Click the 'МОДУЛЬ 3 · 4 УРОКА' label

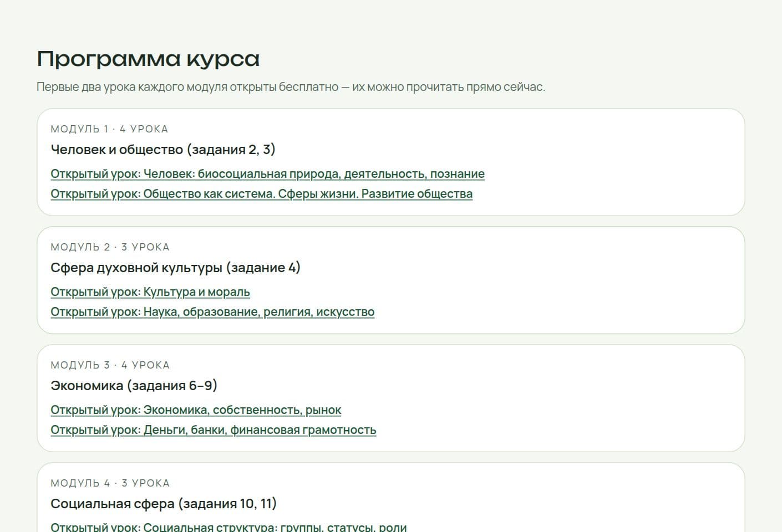pos(110,365)
